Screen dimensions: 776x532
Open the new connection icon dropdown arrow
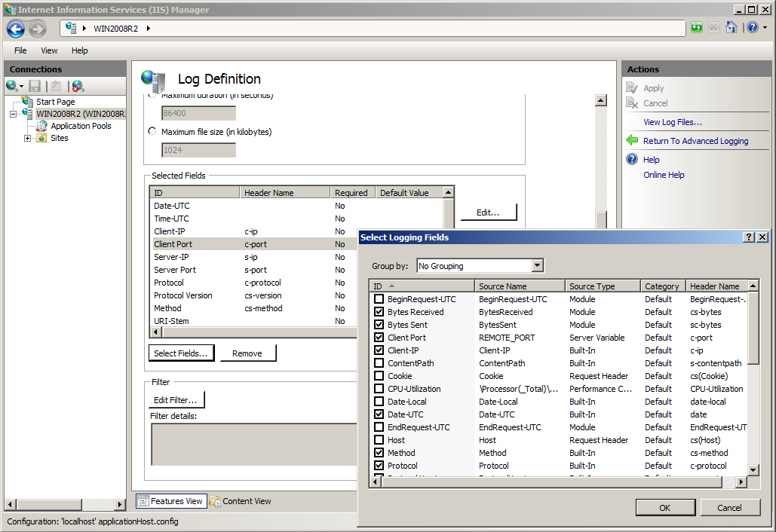(x=21, y=87)
